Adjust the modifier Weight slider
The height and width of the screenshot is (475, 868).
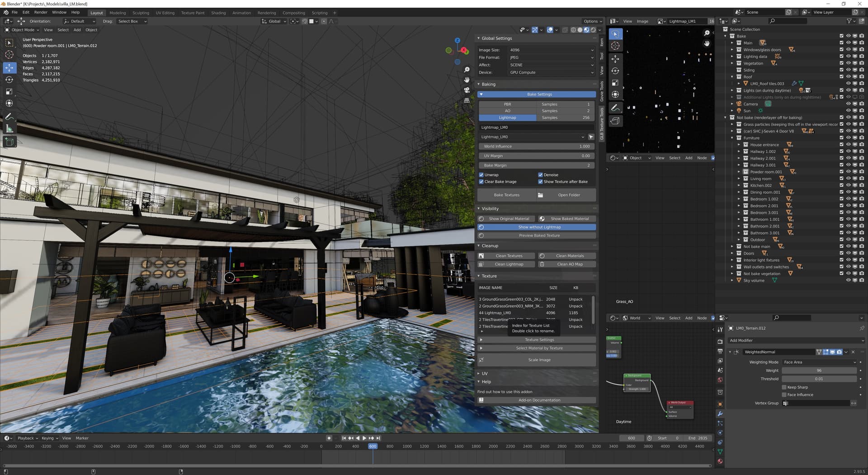(819, 370)
